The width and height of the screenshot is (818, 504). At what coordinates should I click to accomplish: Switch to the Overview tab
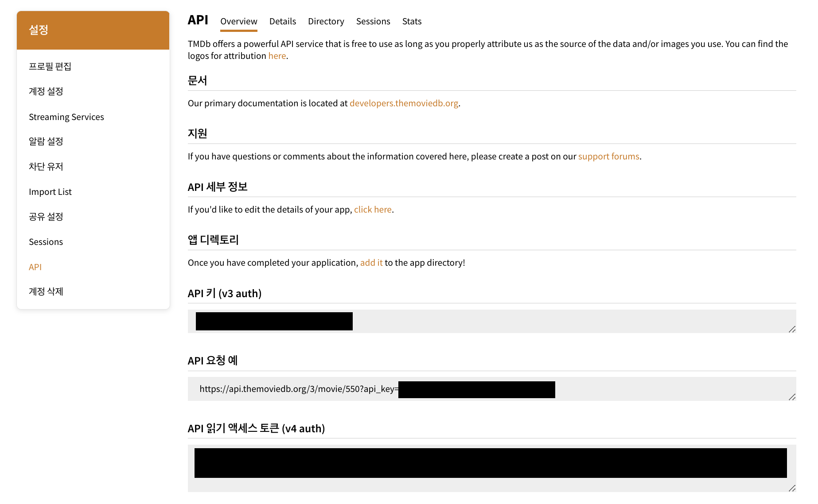238,21
